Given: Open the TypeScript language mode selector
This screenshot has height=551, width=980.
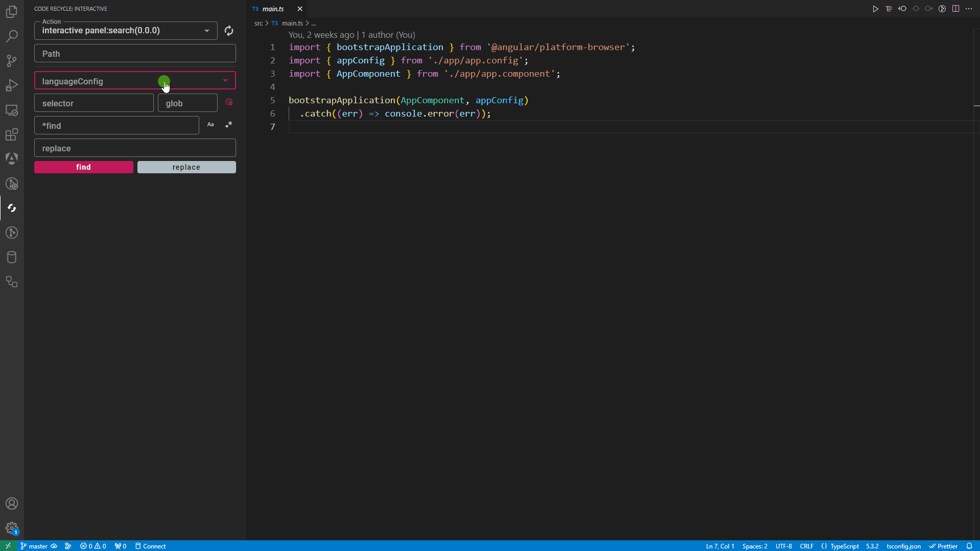Looking at the screenshot, I should click(845, 546).
